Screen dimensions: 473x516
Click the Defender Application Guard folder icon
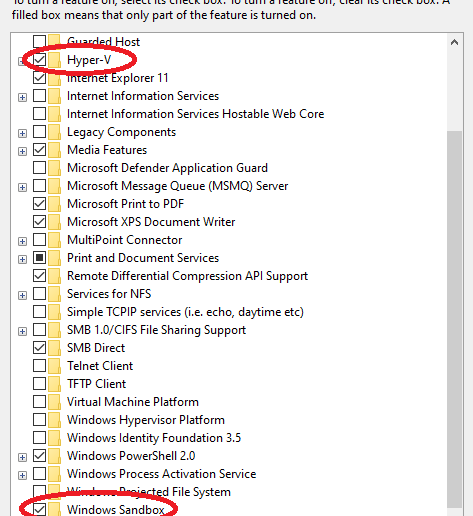point(55,168)
